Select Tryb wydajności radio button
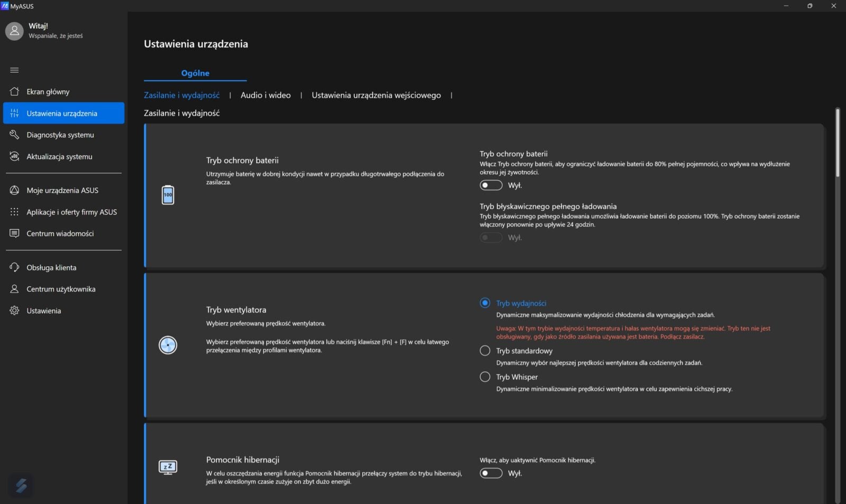This screenshot has width=846, height=504. coord(485,303)
